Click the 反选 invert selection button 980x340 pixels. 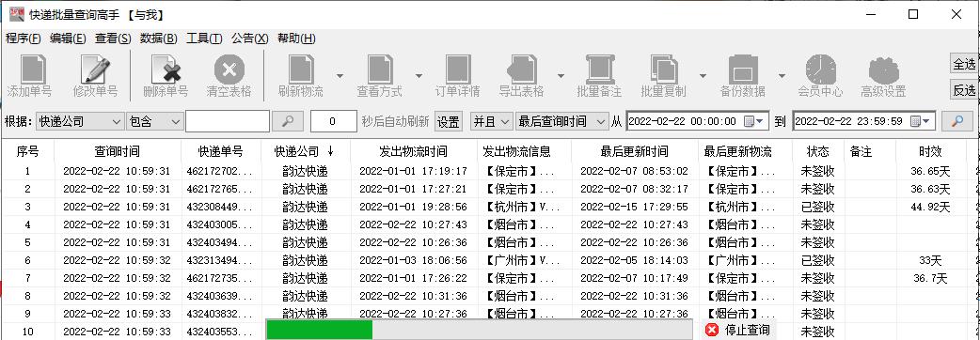coord(964,90)
